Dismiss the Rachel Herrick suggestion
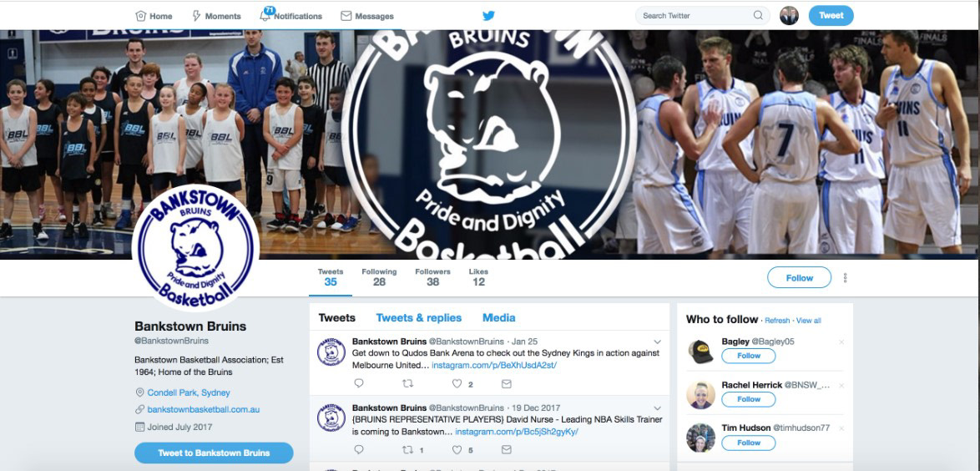The width and height of the screenshot is (980, 471). point(841,385)
